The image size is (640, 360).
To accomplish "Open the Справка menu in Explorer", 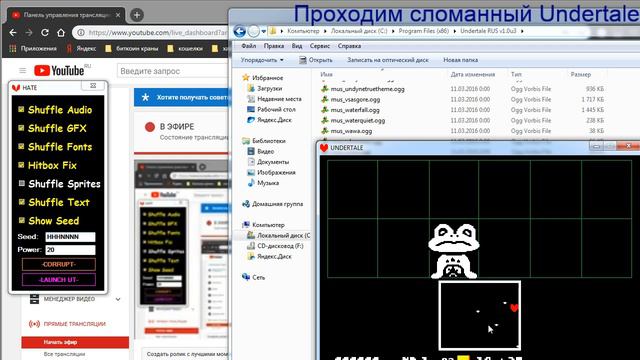I will tap(349, 46).
